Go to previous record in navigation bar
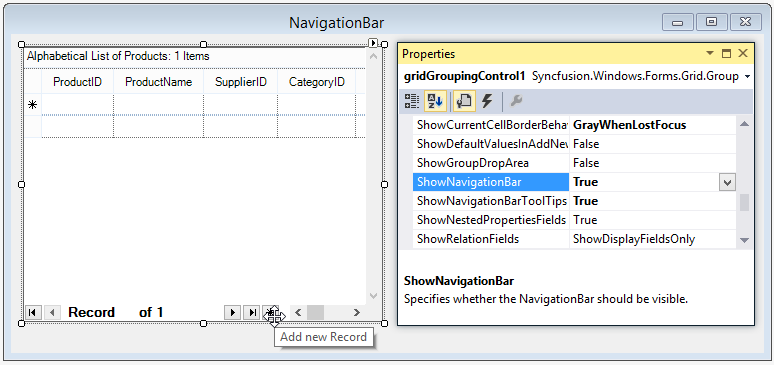774x365 pixels. pos(52,312)
